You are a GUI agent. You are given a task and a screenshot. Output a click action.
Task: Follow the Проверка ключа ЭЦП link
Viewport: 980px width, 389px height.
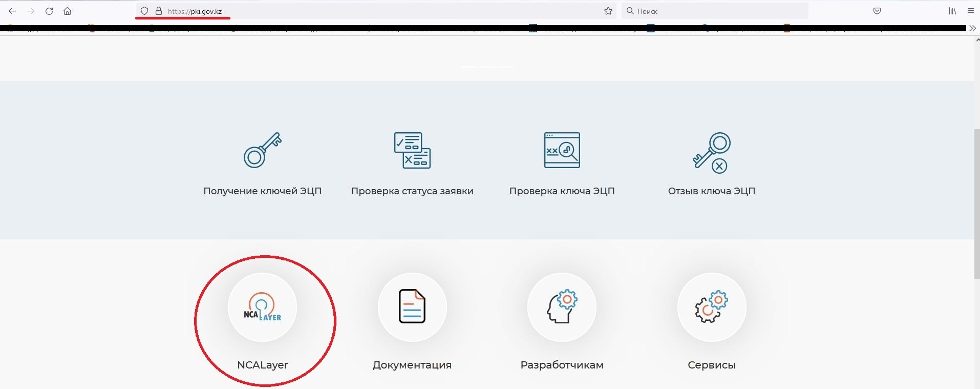[562, 191]
